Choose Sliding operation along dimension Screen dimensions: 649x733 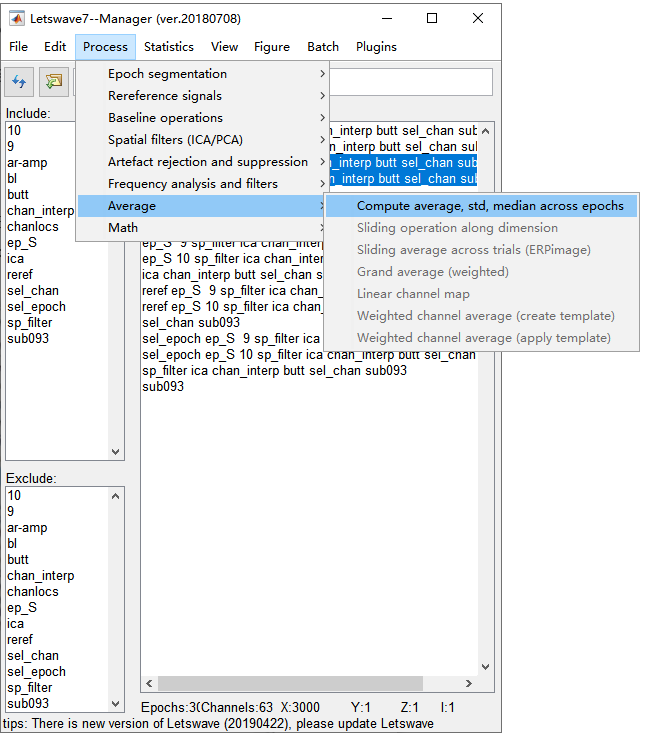482,228
